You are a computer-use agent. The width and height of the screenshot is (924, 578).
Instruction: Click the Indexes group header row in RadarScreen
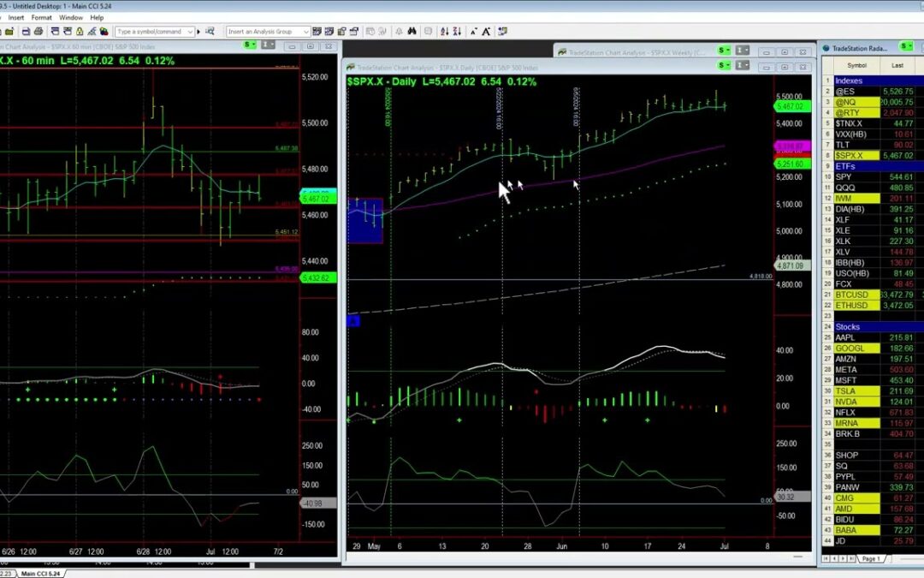coord(873,80)
